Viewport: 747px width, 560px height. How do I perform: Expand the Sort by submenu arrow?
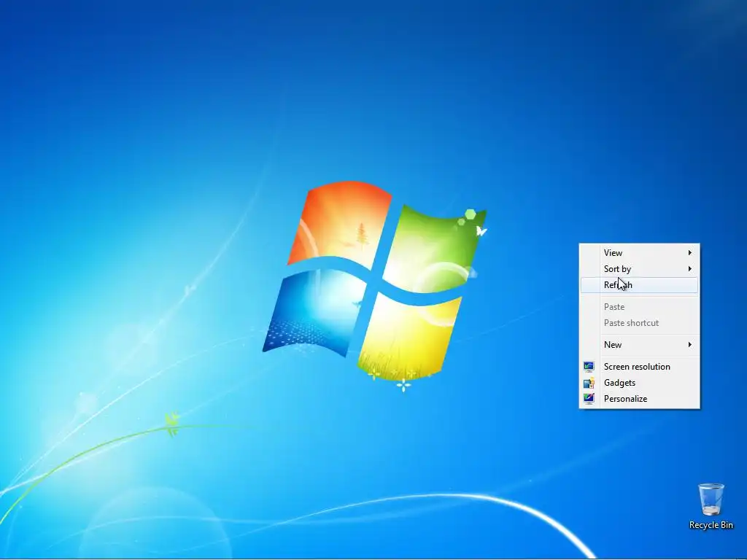pyautogui.click(x=690, y=269)
